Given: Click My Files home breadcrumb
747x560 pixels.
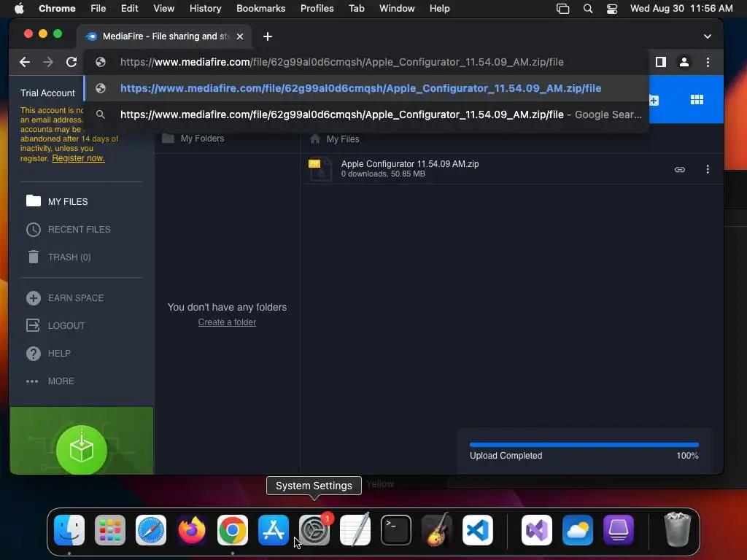Looking at the screenshot, I should [334, 139].
